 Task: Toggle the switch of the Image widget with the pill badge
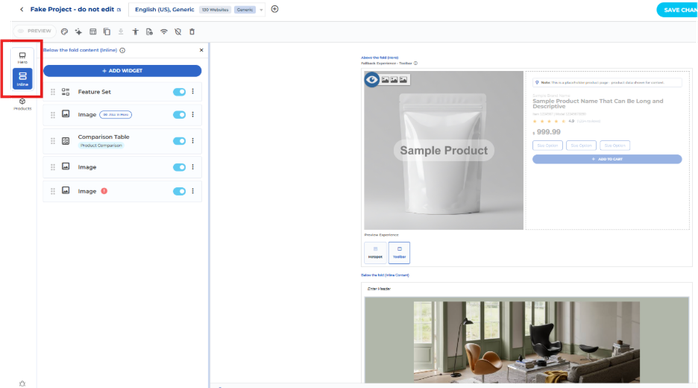click(x=179, y=115)
